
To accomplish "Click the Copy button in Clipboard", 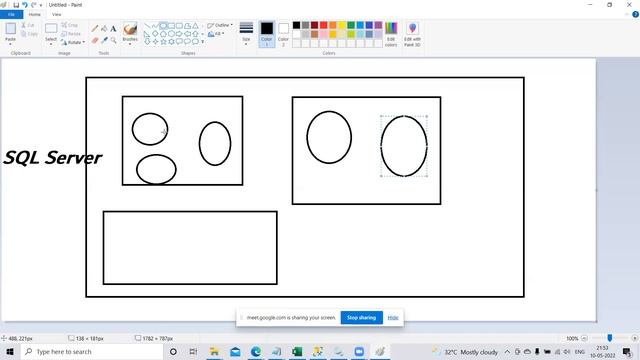I will pyautogui.click(x=29, y=34).
